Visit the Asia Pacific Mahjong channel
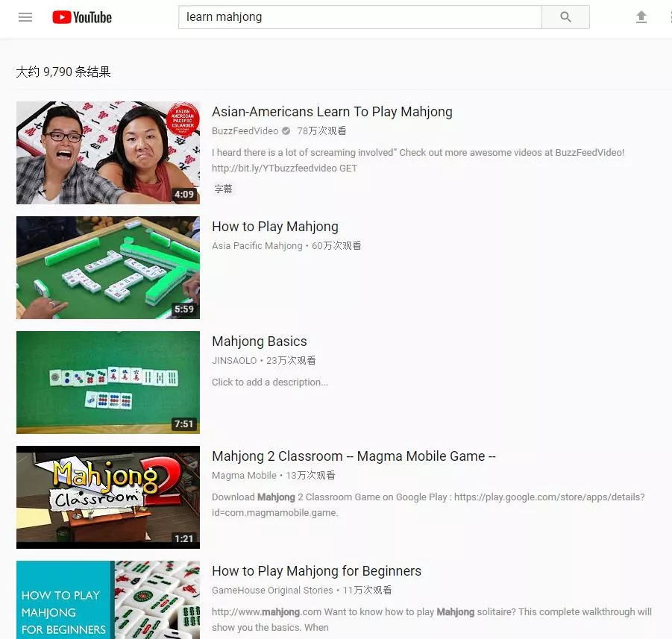The width and height of the screenshot is (672, 639). pyautogui.click(x=257, y=246)
